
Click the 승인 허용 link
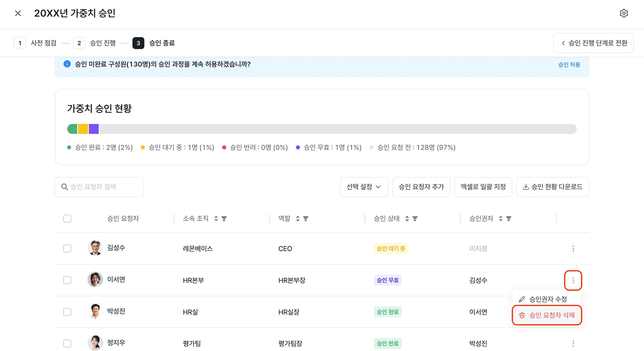569,65
